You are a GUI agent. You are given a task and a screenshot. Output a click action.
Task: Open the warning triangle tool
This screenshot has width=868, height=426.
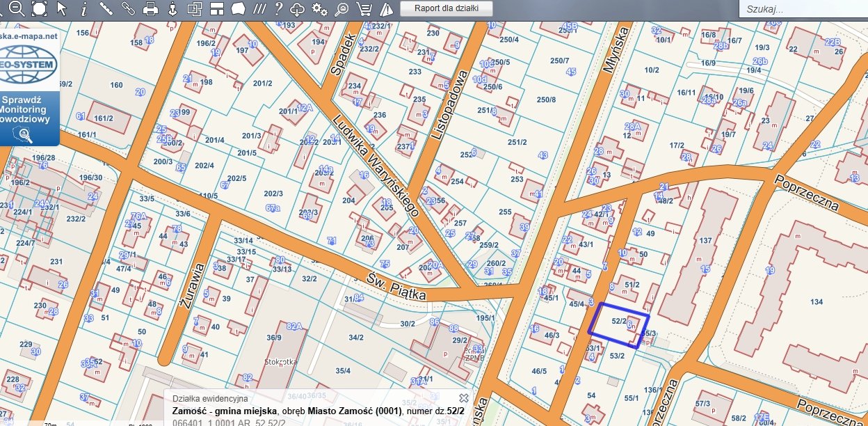pyautogui.click(x=386, y=8)
